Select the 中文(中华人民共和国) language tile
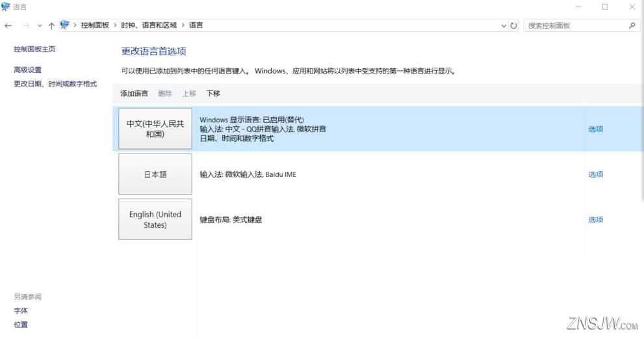 [x=155, y=129]
